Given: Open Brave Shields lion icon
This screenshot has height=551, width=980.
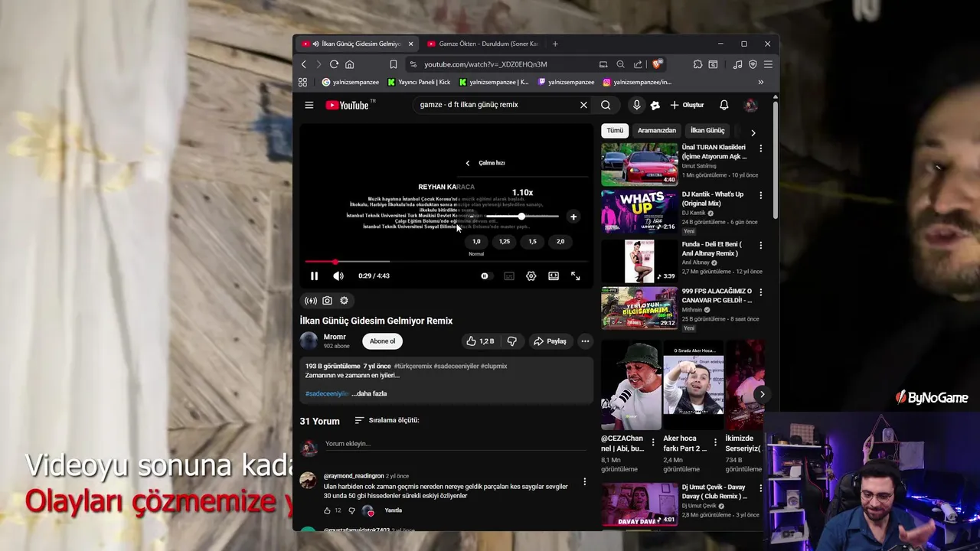Looking at the screenshot, I should click(x=657, y=64).
